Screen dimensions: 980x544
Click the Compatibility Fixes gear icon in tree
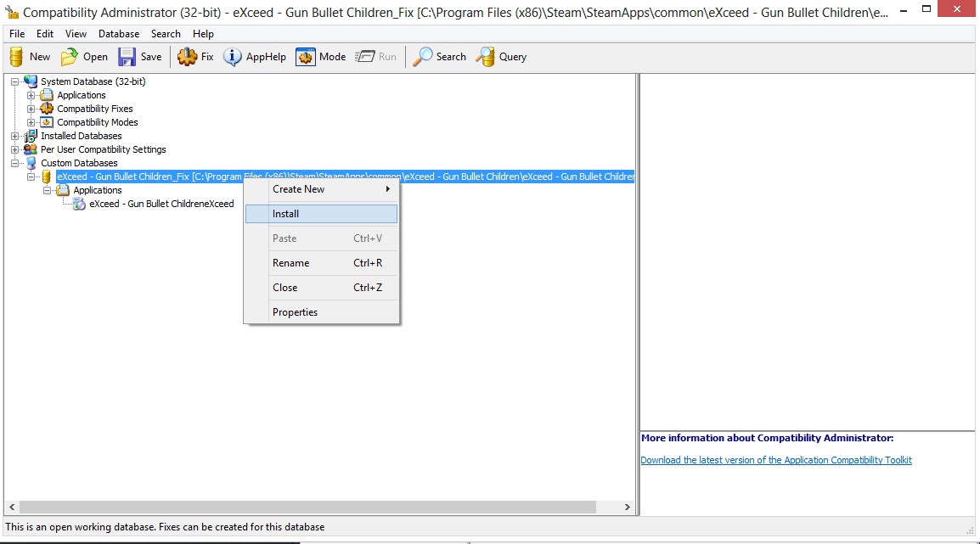click(x=47, y=109)
